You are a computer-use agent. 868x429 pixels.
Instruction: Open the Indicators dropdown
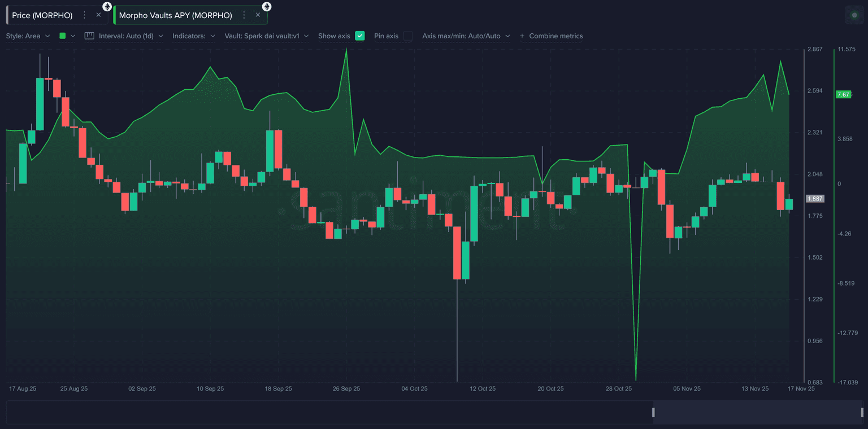(x=193, y=36)
